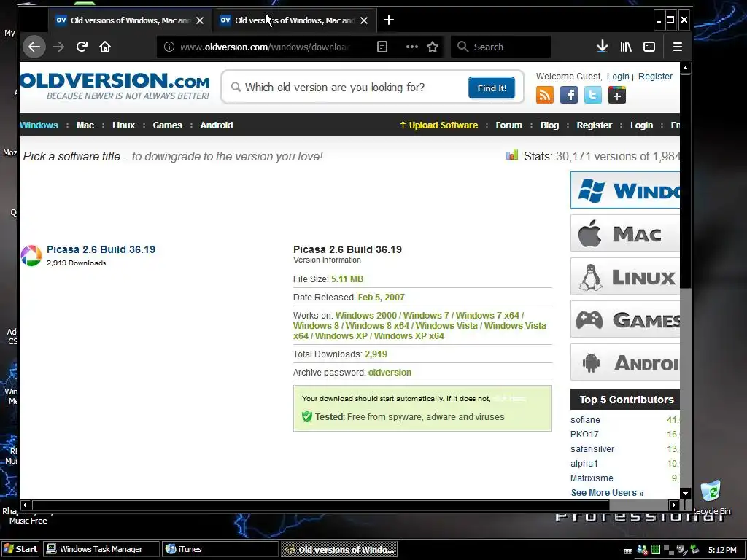Click the Find It! button
Viewport: 747px width, 560px height.
pos(492,87)
